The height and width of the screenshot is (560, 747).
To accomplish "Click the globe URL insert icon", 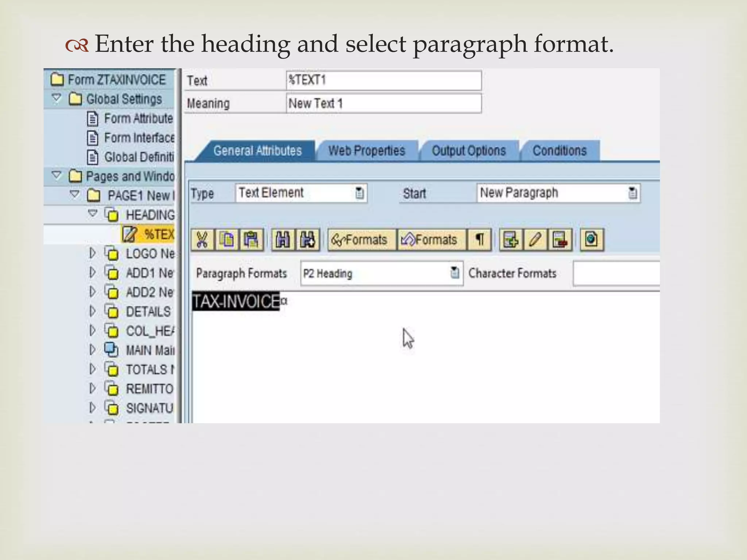I will click(x=591, y=240).
